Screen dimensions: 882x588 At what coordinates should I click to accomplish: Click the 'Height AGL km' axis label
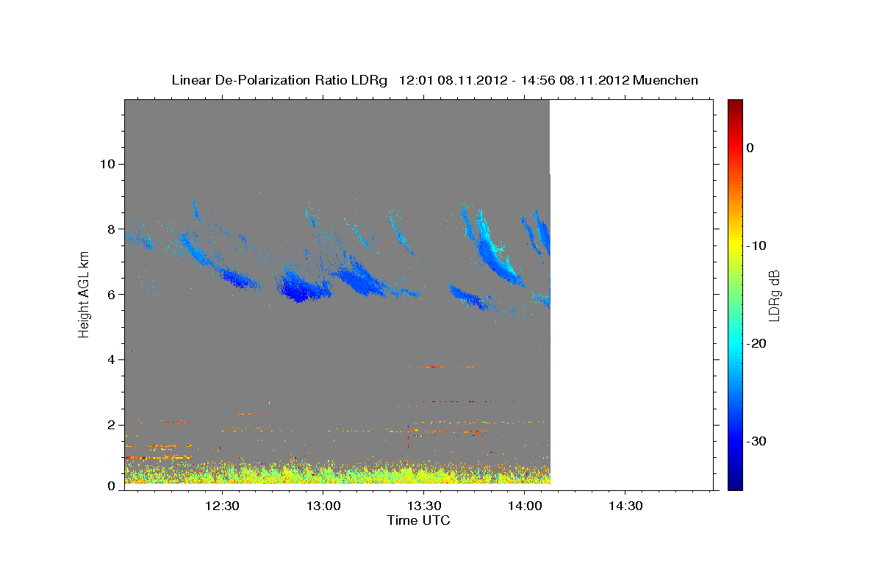[85, 294]
